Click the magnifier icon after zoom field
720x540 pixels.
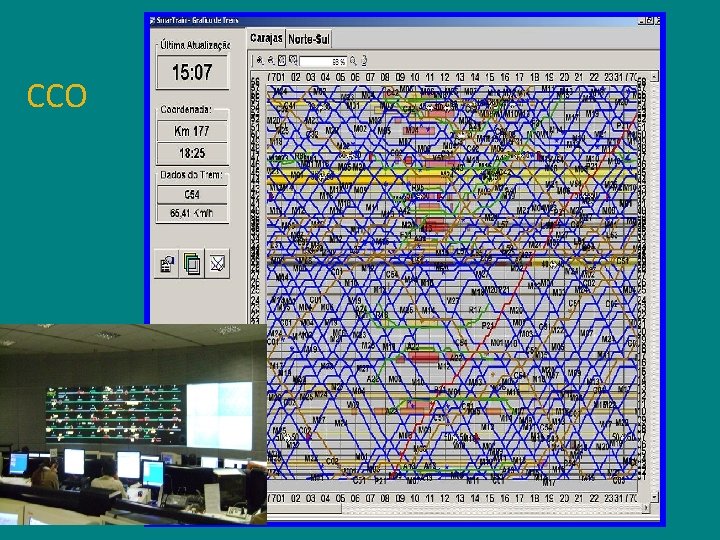coord(353,61)
